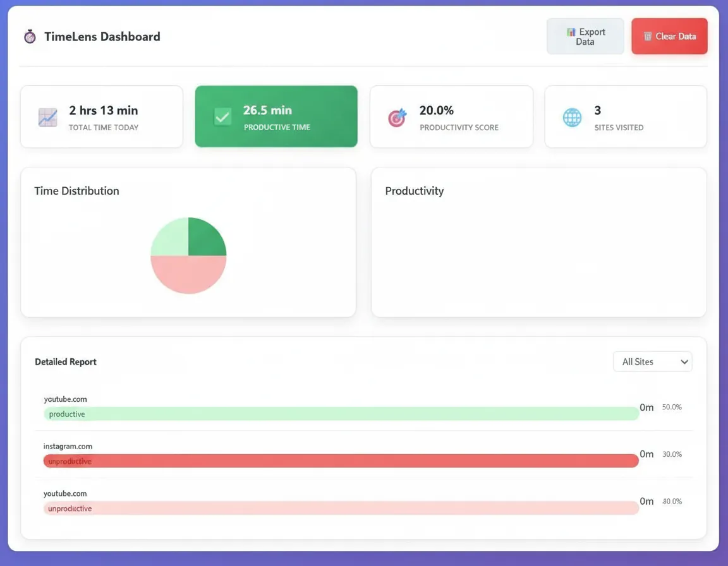Click the Export Data button
The width and height of the screenshot is (728, 566).
[585, 36]
